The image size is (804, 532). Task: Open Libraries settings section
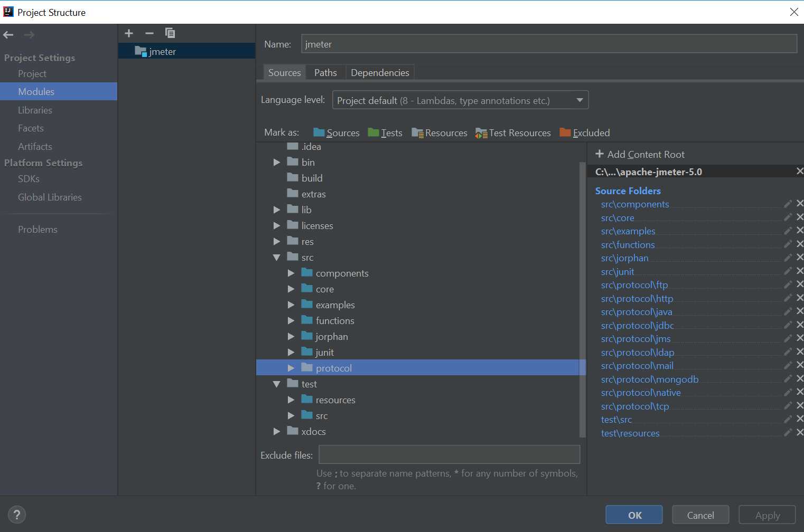point(35,110)
